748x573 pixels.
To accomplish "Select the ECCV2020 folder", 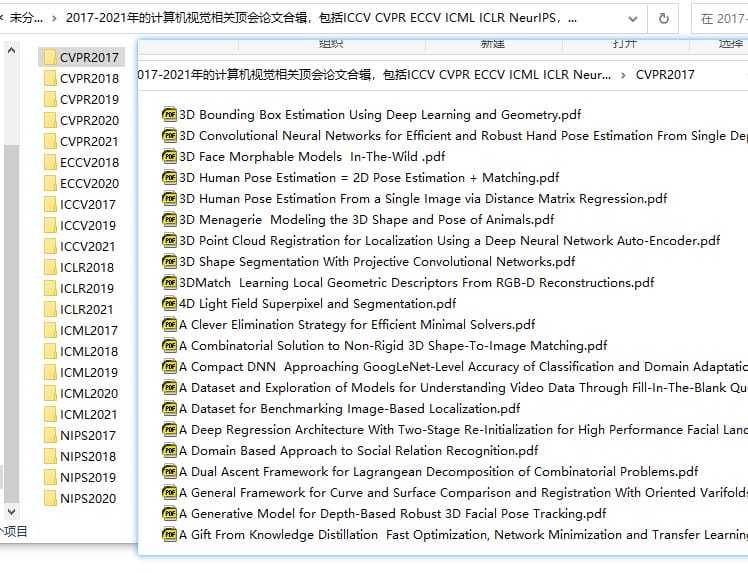I will click(x=81, y=183).
